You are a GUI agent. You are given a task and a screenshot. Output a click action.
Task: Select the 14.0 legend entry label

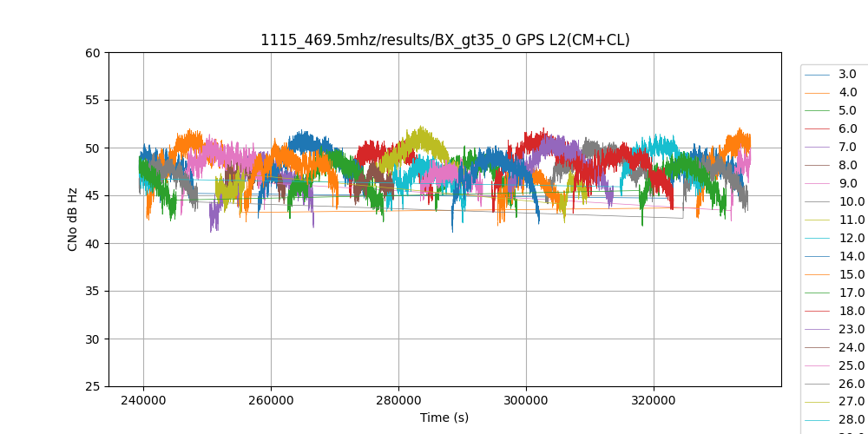851,257
